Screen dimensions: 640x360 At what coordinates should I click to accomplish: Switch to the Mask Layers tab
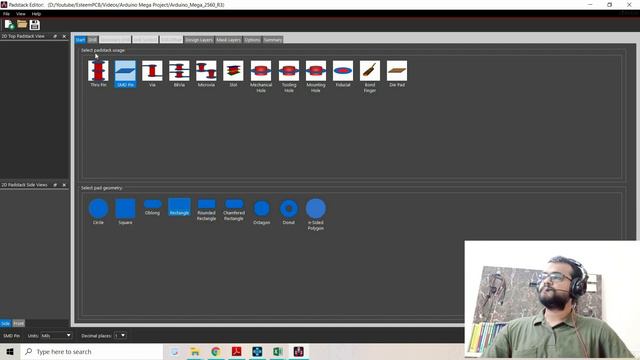(229, 40)
